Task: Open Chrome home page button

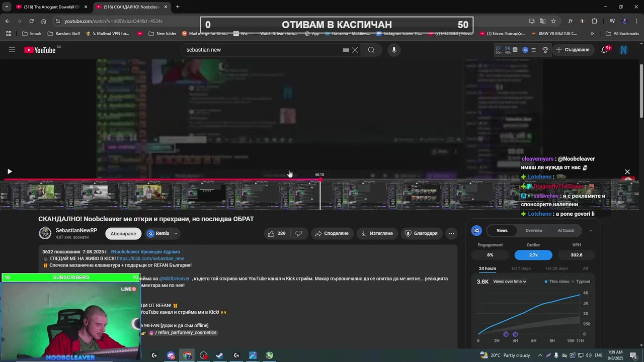Action: click(44, 21)
